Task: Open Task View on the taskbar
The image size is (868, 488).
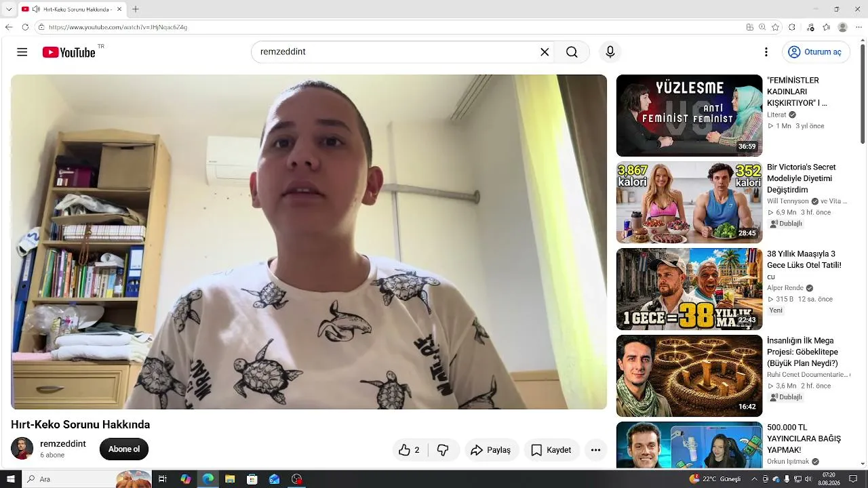Action: click(163, 479)
